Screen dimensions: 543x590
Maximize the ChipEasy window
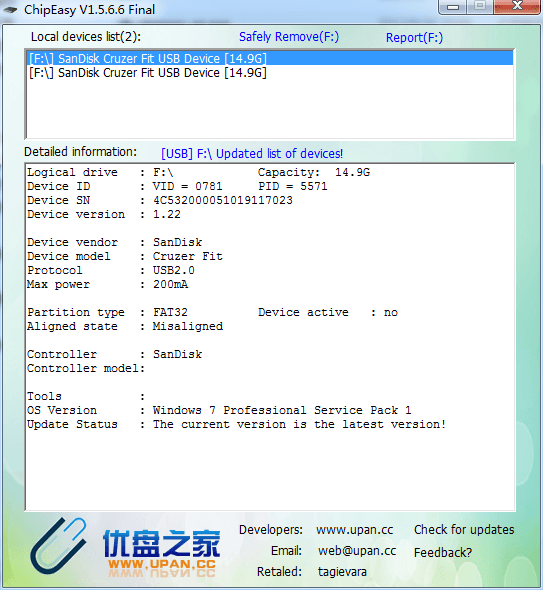click(479, 7)
